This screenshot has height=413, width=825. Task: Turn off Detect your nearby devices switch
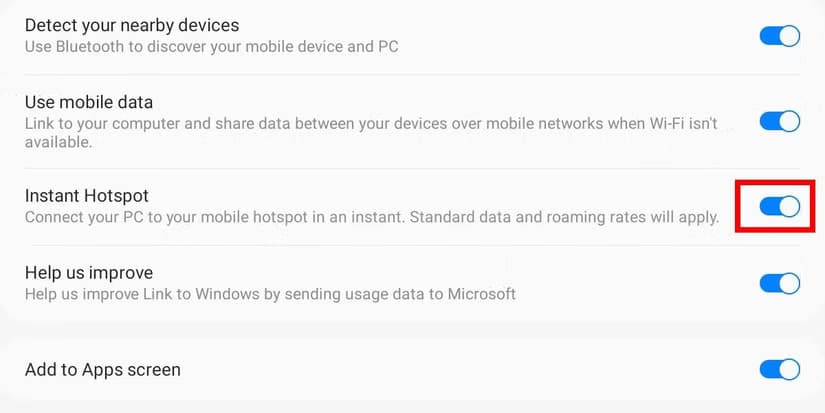tap(780, 36)
